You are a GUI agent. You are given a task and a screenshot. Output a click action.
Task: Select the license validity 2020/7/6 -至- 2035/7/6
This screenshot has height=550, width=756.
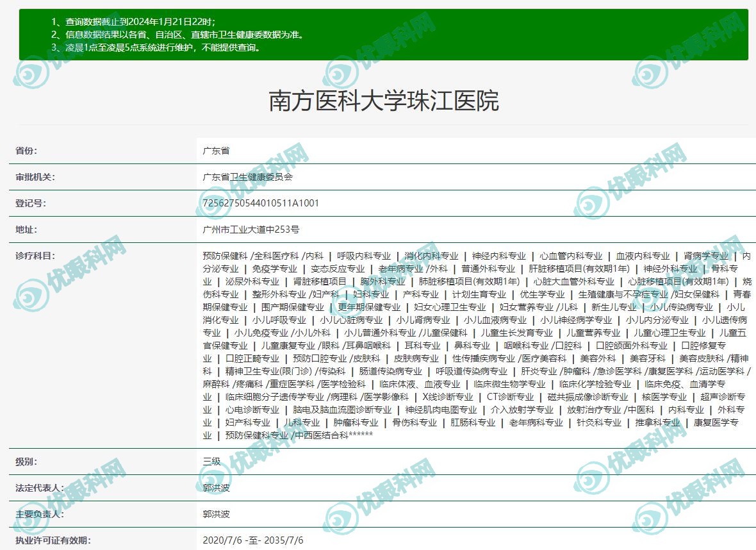coord(252,540)
